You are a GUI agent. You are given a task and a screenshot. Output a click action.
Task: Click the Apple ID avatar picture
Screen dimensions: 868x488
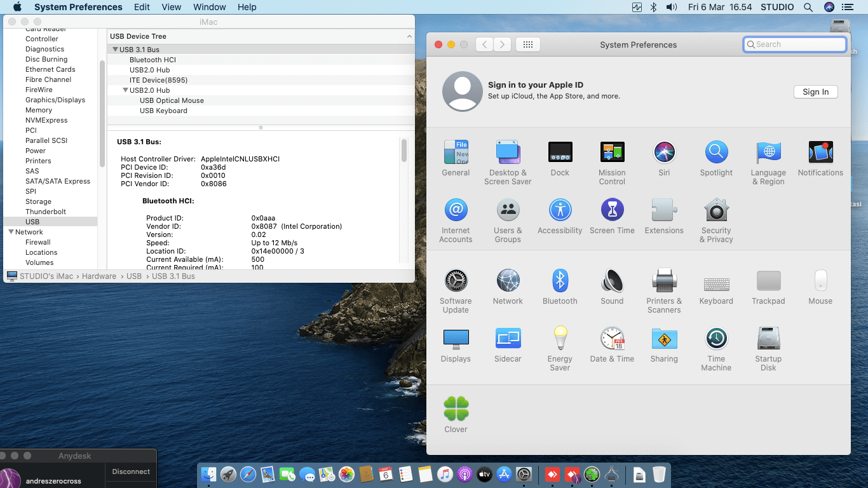point(462,91)
